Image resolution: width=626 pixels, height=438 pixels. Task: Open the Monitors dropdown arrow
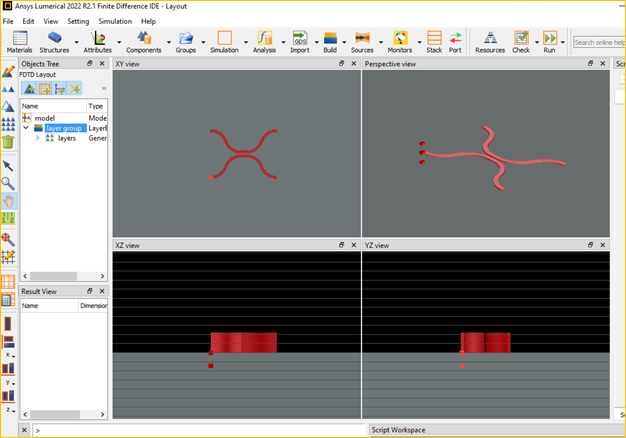pos(419,42)
